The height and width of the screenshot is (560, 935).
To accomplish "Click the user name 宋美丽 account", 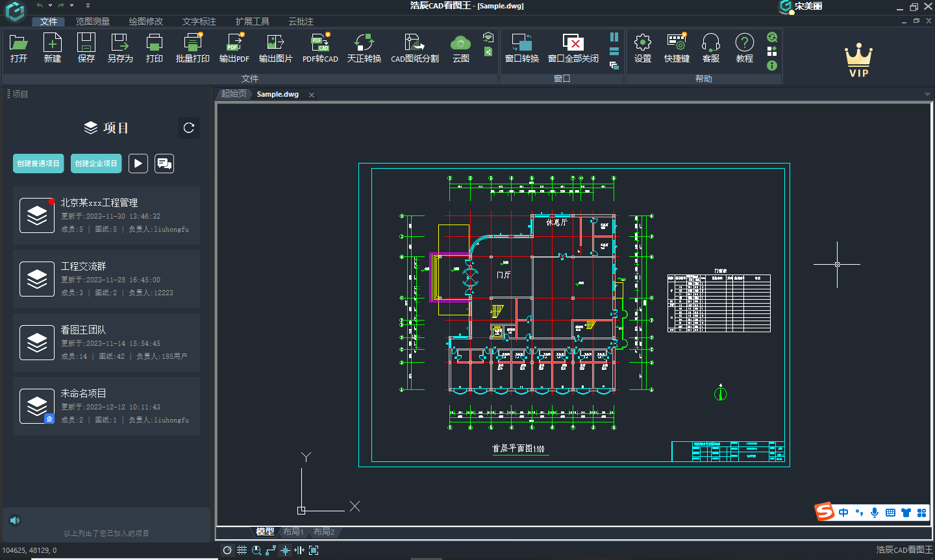I will pos(808,6).
